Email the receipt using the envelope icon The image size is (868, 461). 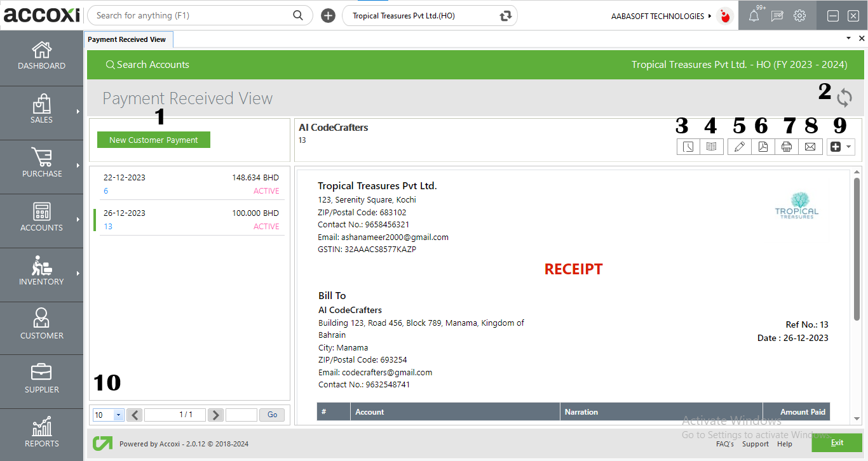pos(810,147)
